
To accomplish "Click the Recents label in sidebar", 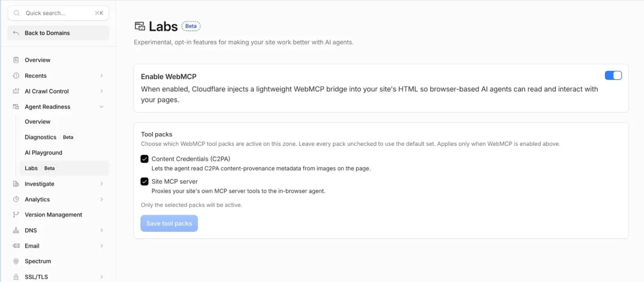I will pos(36,76).
